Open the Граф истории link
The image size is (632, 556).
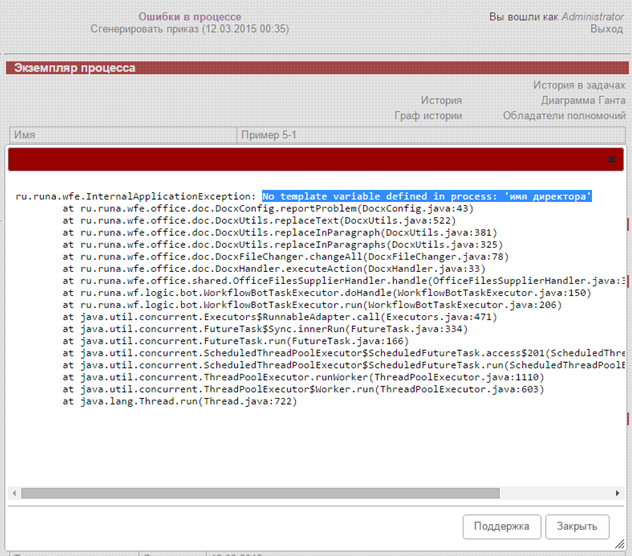tap(428, 116)
